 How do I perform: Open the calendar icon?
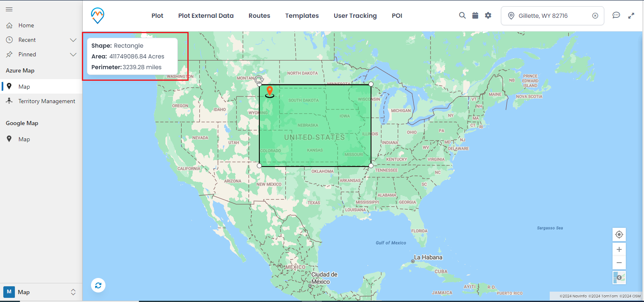coord(475,15)
